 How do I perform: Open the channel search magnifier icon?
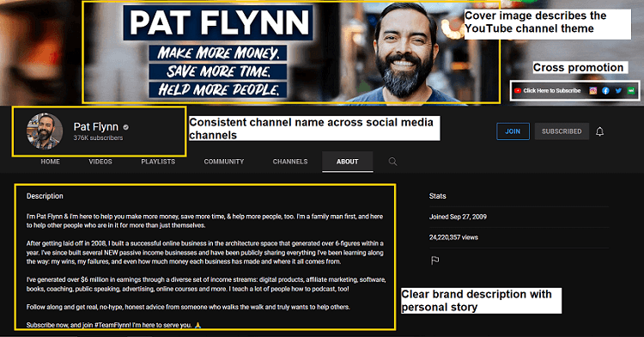(x=392, y=162)
